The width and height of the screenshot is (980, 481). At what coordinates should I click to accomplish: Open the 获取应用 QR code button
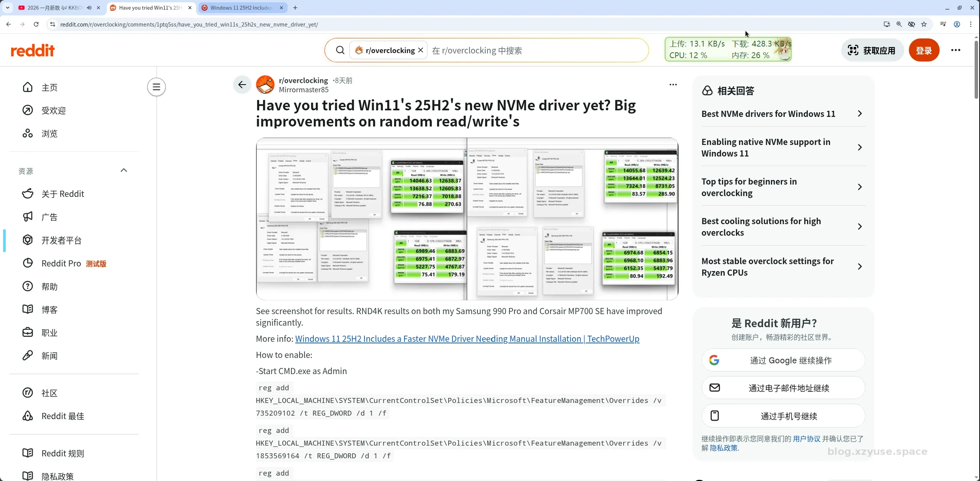[872, 50]
